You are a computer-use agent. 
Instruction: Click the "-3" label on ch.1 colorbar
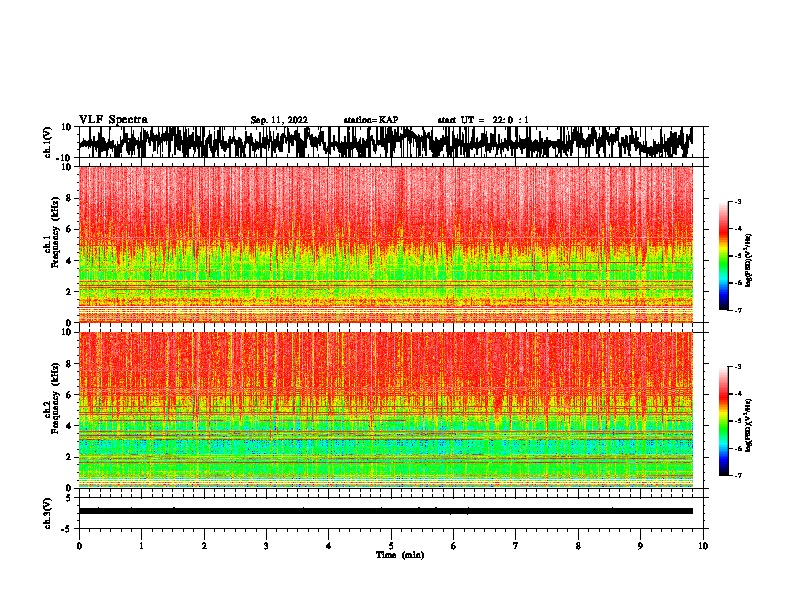click(738, 201)
